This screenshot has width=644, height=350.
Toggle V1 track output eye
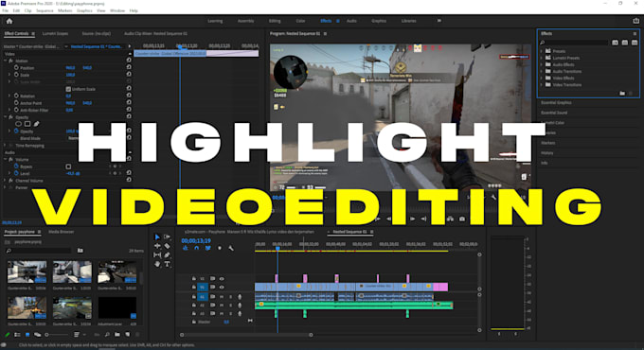point(222,288)
